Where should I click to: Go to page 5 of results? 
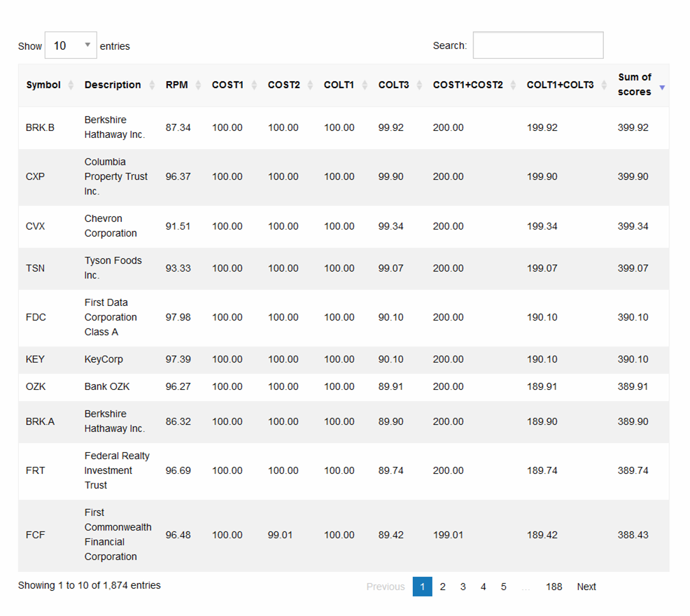coord(503,587)
